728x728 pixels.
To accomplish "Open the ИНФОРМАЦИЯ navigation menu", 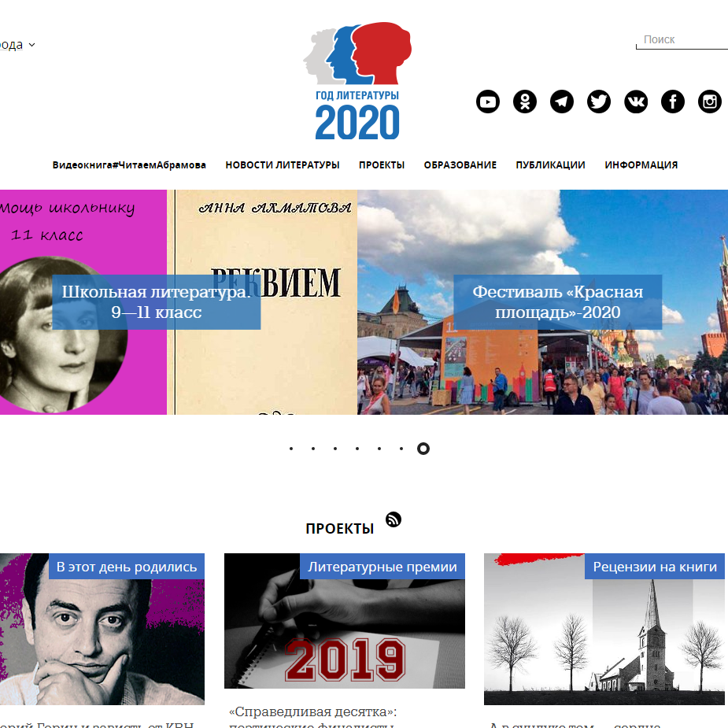I will tap(641, 164).
